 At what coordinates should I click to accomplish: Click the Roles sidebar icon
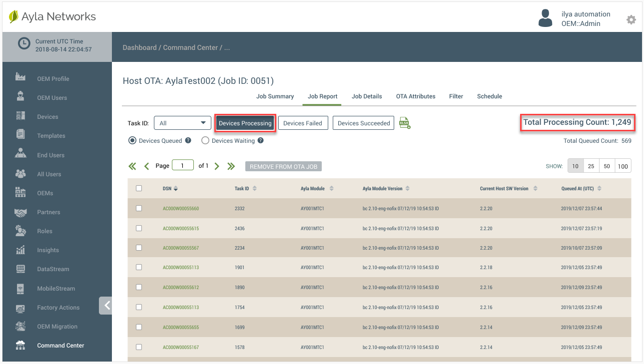tap(20, 231)
